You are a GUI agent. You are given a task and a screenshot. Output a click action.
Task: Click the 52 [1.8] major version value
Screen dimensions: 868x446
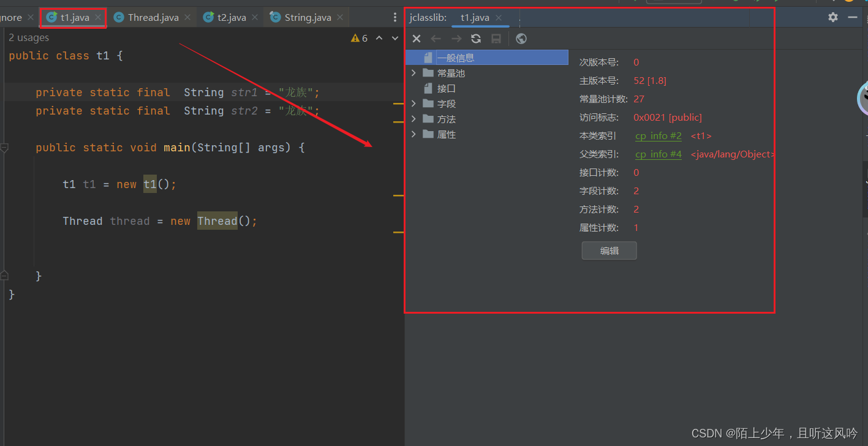pos(650,81)
